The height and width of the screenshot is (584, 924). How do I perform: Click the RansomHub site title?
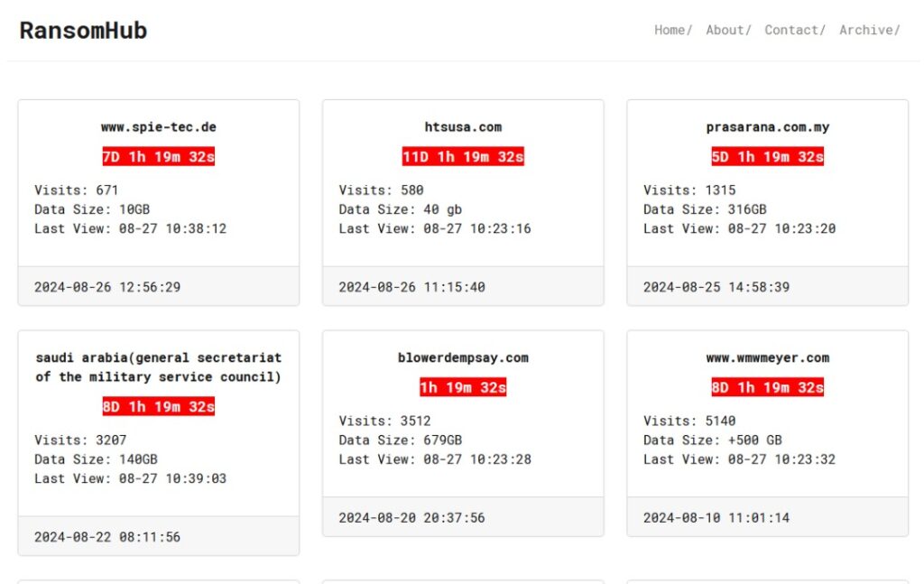tap(83, 31)
